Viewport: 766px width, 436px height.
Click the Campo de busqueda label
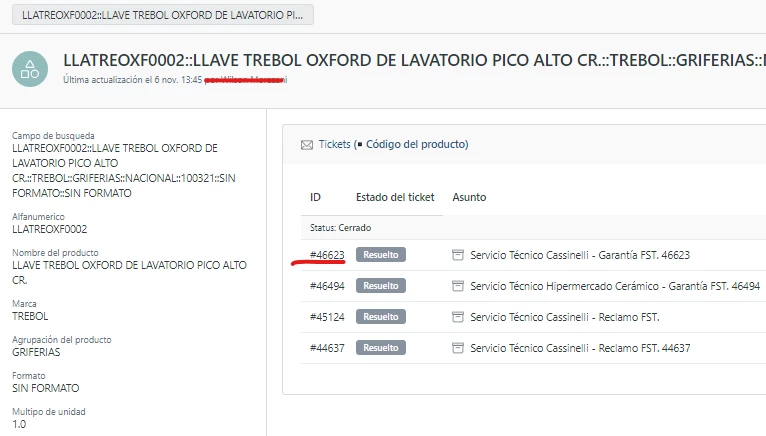53,135
